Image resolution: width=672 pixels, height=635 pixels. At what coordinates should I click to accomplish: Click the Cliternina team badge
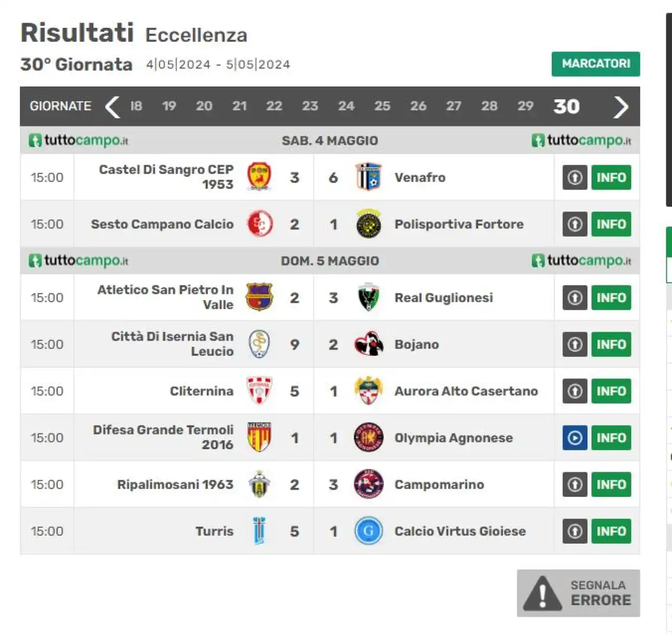[259, 390]
